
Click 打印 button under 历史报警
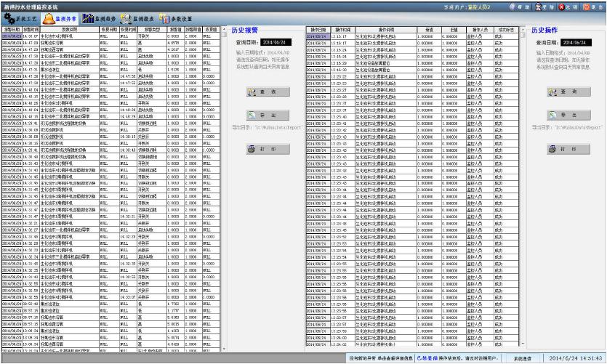pos(262,149)
